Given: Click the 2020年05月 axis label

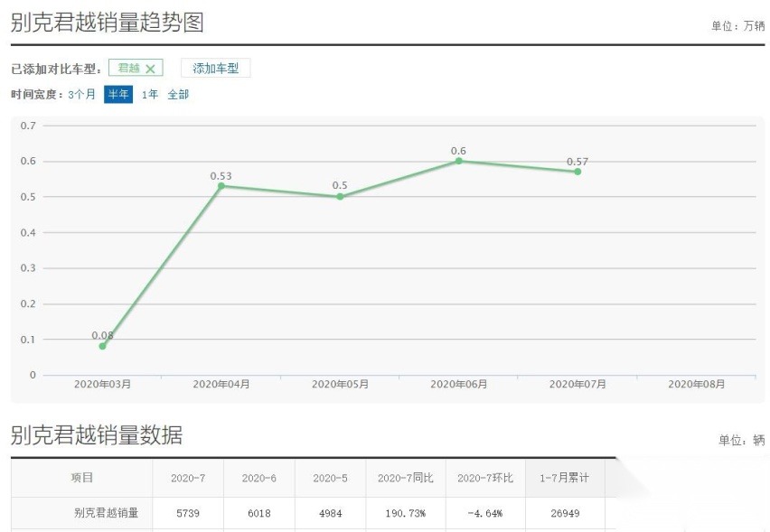Looking at the screenshot, I should (340, 384).
